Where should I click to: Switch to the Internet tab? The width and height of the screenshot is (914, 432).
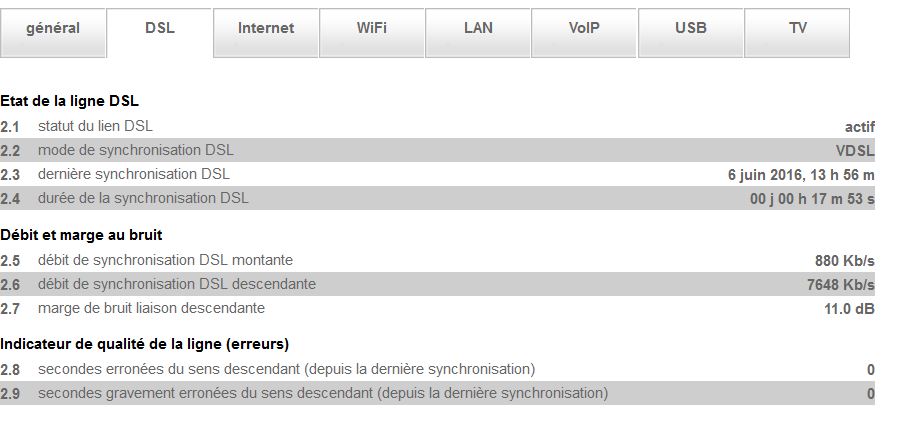coord(266,29)
